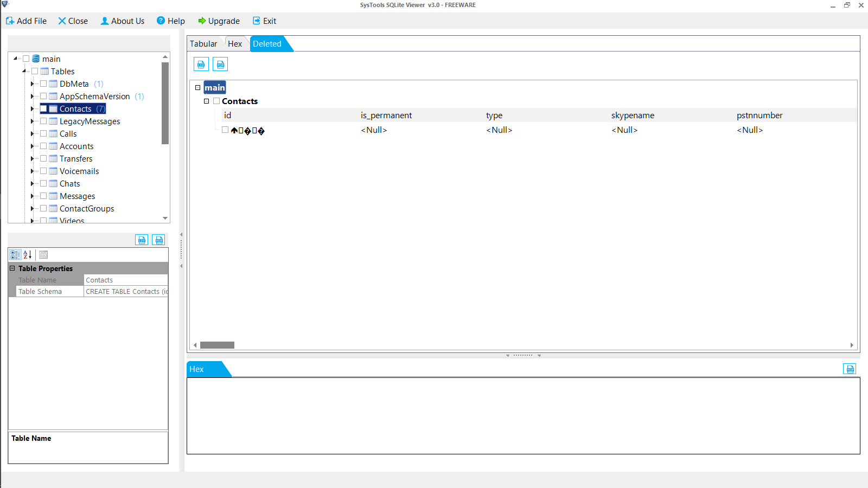Click CSV export icon above Table Properties

[x=142, y=240]
